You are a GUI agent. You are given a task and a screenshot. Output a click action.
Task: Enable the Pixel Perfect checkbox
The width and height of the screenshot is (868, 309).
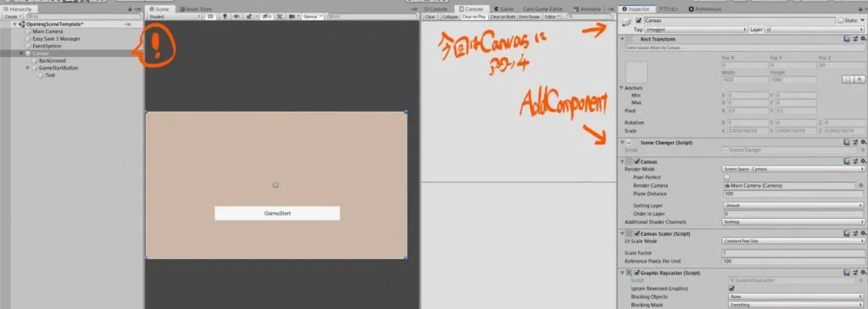click(x=726, y=177)
